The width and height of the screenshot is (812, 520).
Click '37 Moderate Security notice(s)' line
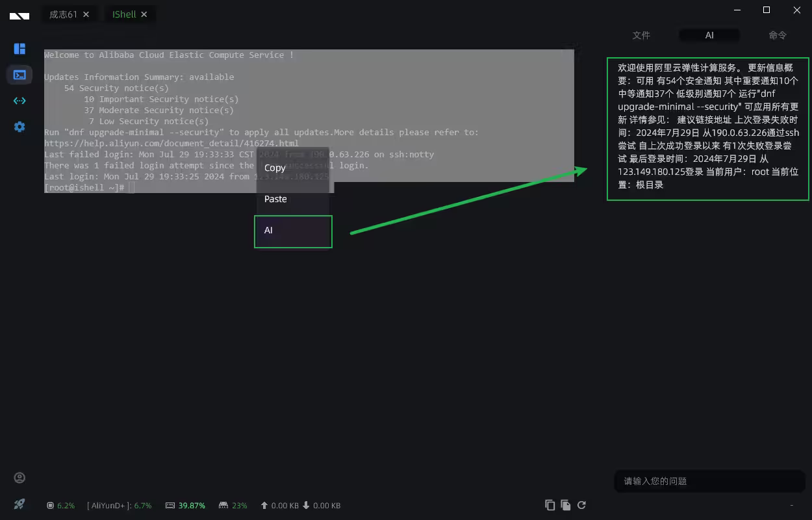tap(159, 110)
